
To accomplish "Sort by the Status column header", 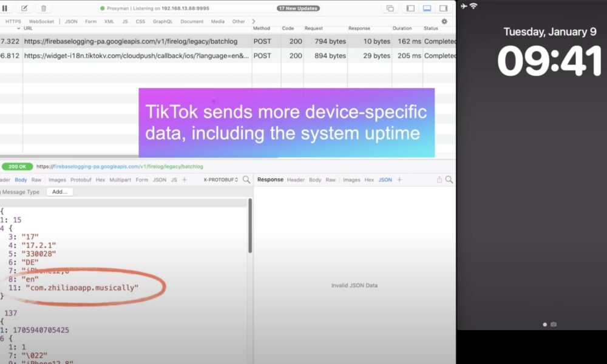I will [431, 29].
